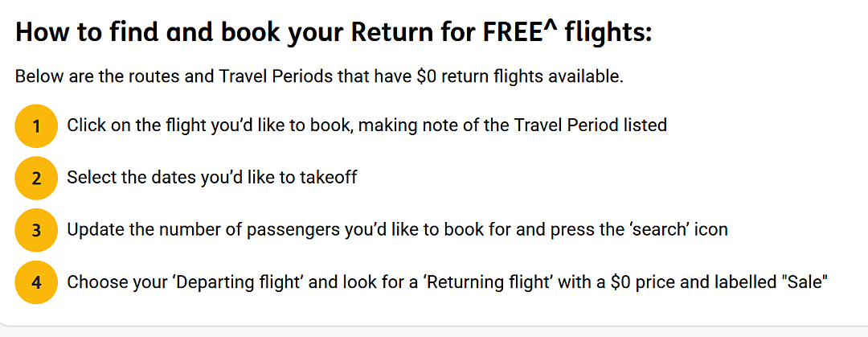Click the 'Choose your Departing flight' step text

point(448,282)
